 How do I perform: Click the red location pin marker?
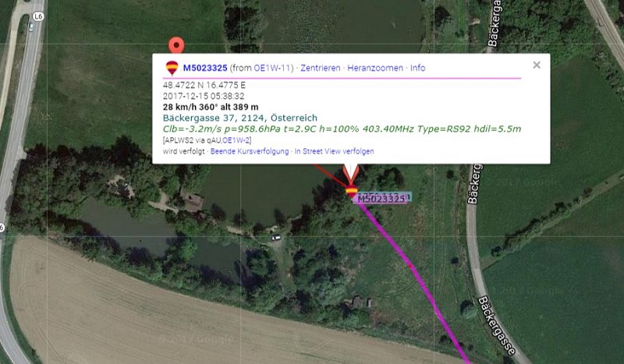[x=176, y=45]
